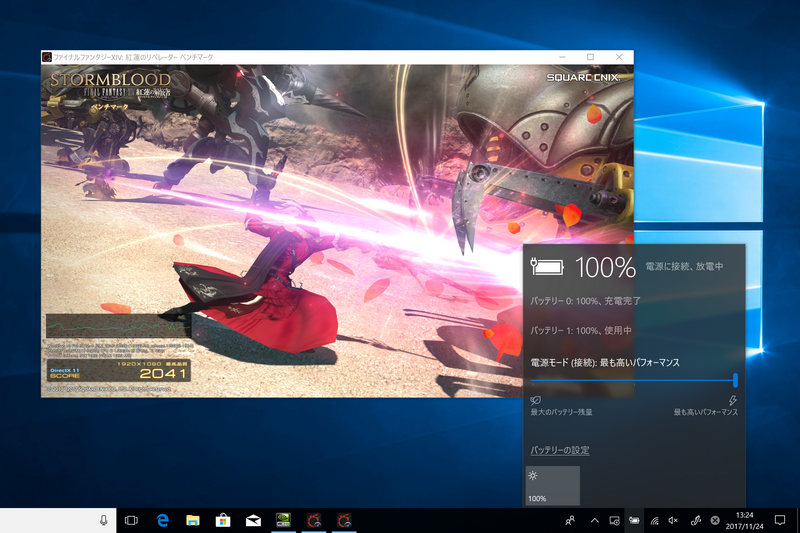Open the Mail app from the taskbar
Viewport: 800px width, 533px height.
pyautogui.click(x=253, y=521)
